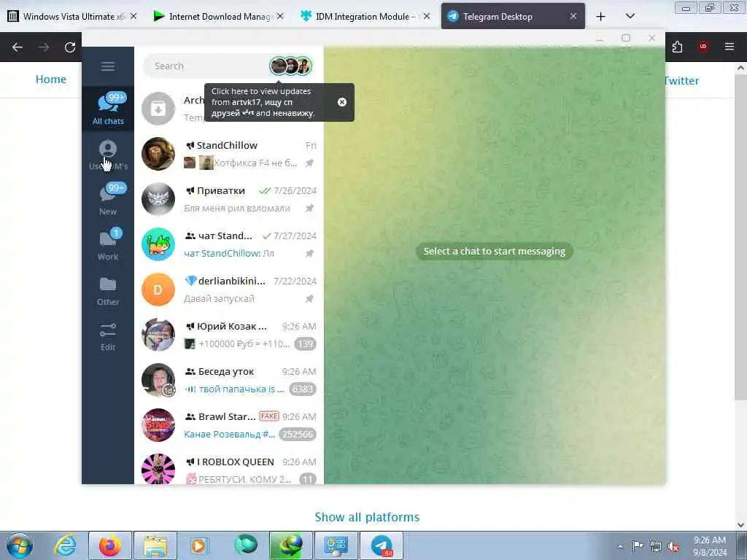Image resolution: width=747 pixels, height=560 pixels.
Task: Open the StandChillow channel chat
Action: [x=228, y=154]
